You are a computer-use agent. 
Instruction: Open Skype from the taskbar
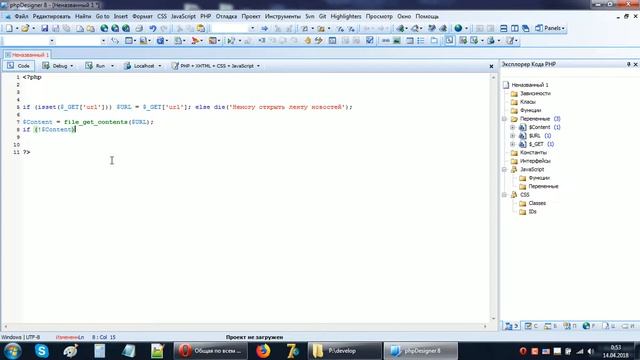(42, 351)
